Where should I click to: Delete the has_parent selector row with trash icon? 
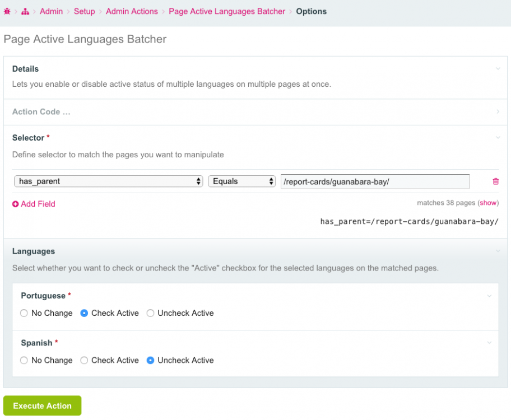click(x=495, y=181)
